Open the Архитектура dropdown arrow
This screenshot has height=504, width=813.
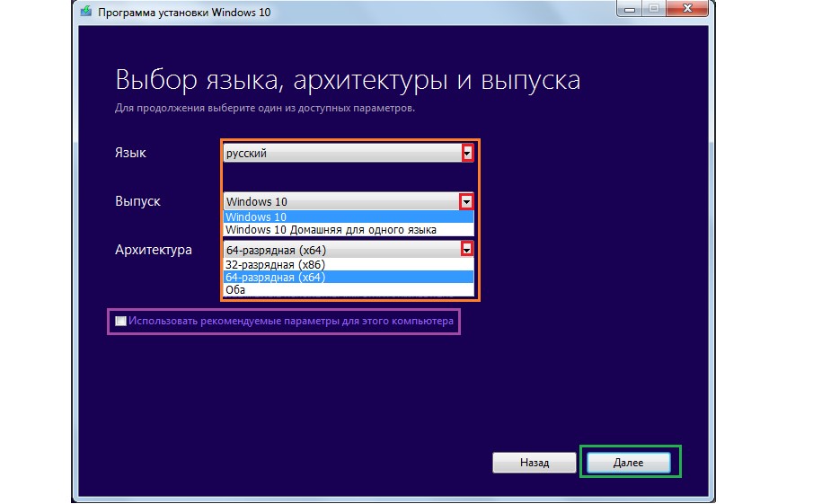pyautogui.click(x=466, y=250)
